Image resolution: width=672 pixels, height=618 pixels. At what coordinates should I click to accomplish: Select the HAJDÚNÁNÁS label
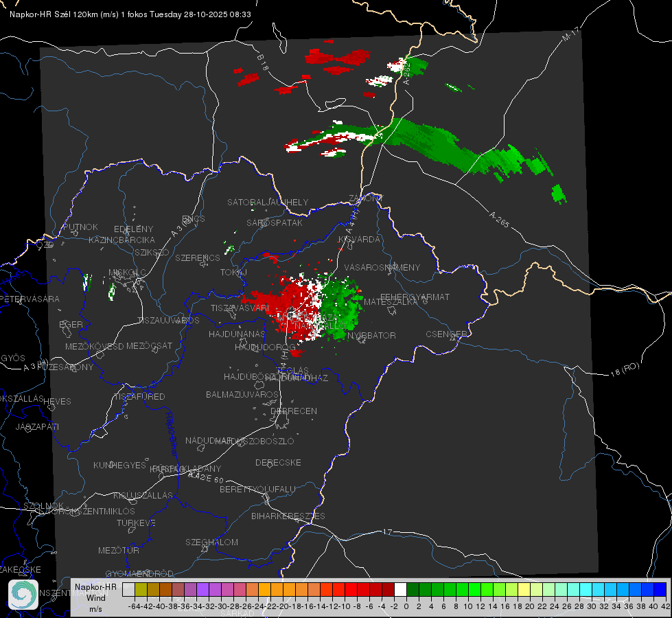coord(237,334)
